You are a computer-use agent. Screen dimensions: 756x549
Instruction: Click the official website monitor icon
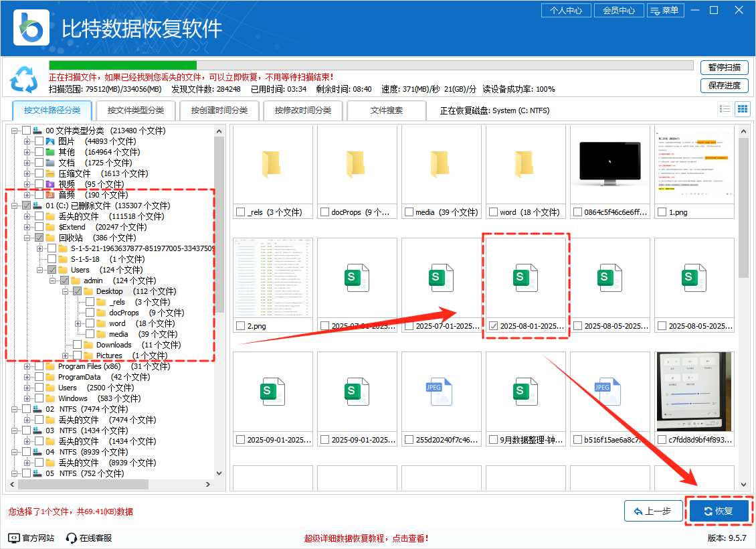pyautogui.click(x=13, y=538)
